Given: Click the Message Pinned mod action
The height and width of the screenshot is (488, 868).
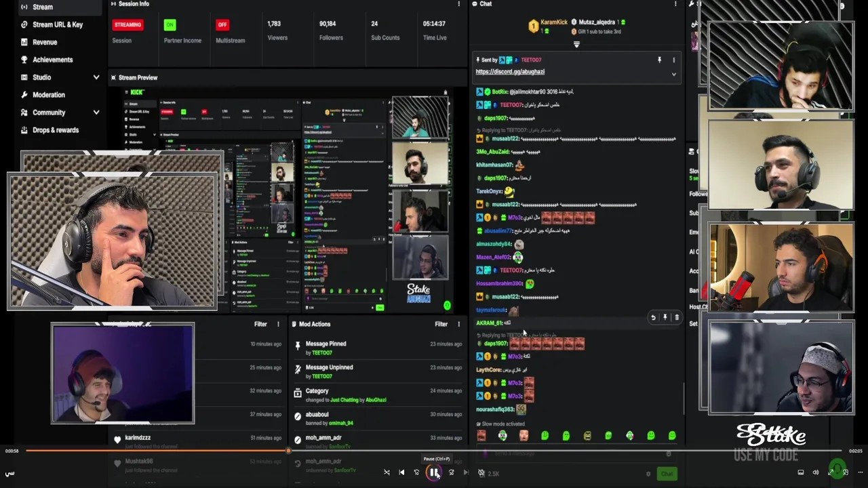Looking at the screenshot, I should (x=378, y=348).
